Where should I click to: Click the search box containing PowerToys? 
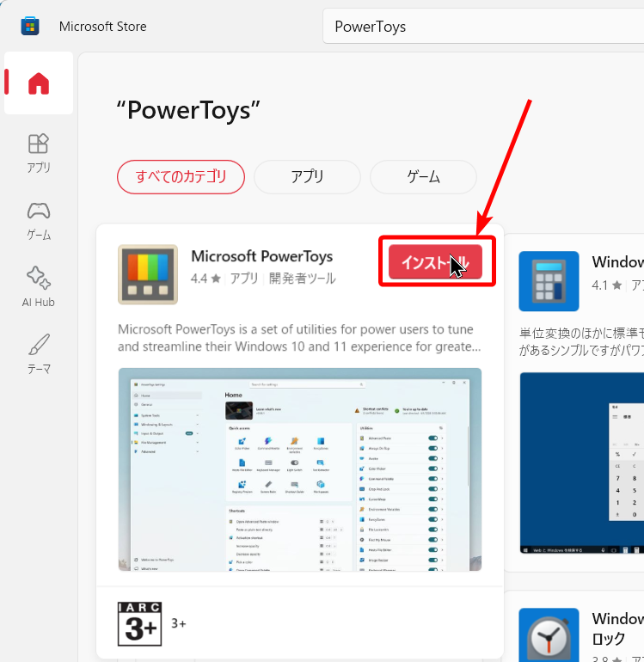click(481, 27)
